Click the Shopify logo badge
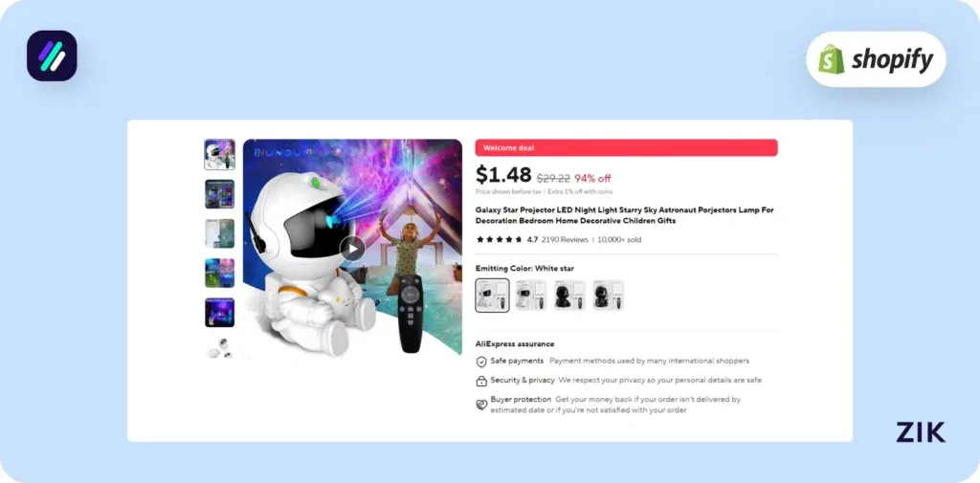Viewport: 980px width, 483px height. pos(876,59)
